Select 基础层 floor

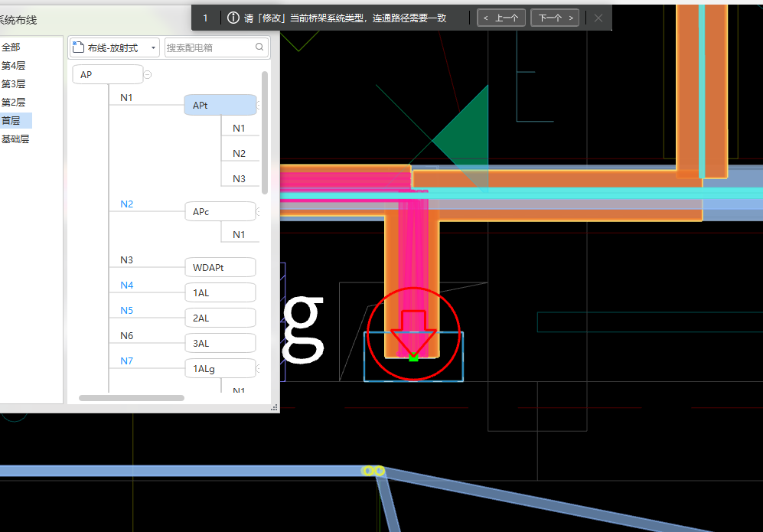tap(15, 139)
